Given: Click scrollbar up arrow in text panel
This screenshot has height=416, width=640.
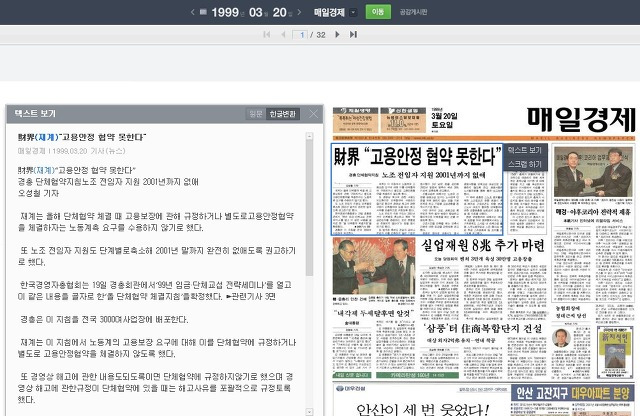Looking at the screenshot, I should pos(309,136).
